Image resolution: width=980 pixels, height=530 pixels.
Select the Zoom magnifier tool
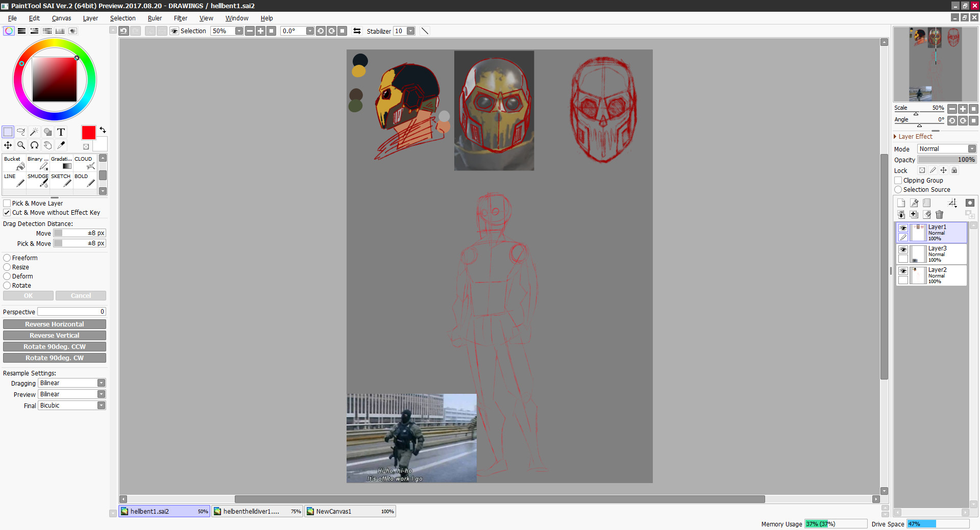pos(21,145)
